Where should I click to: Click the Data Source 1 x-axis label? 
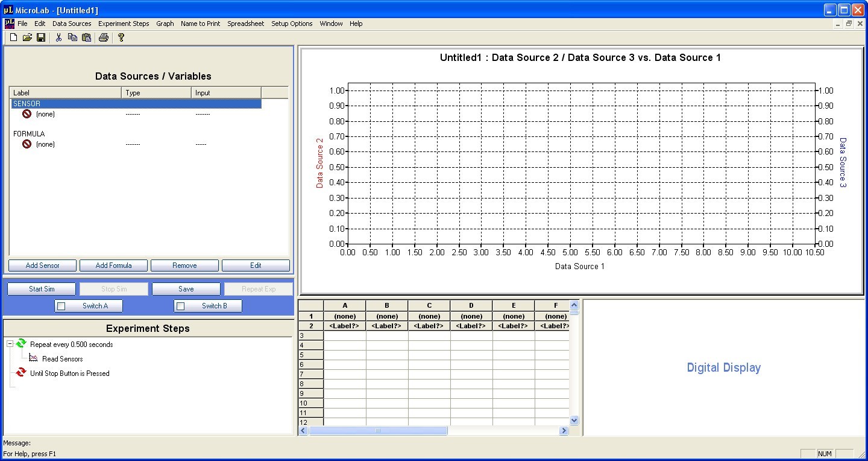tap(580, 266)
